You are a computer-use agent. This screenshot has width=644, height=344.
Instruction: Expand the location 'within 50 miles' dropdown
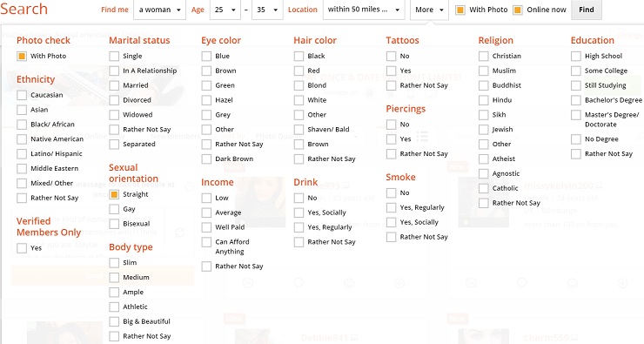364,10
